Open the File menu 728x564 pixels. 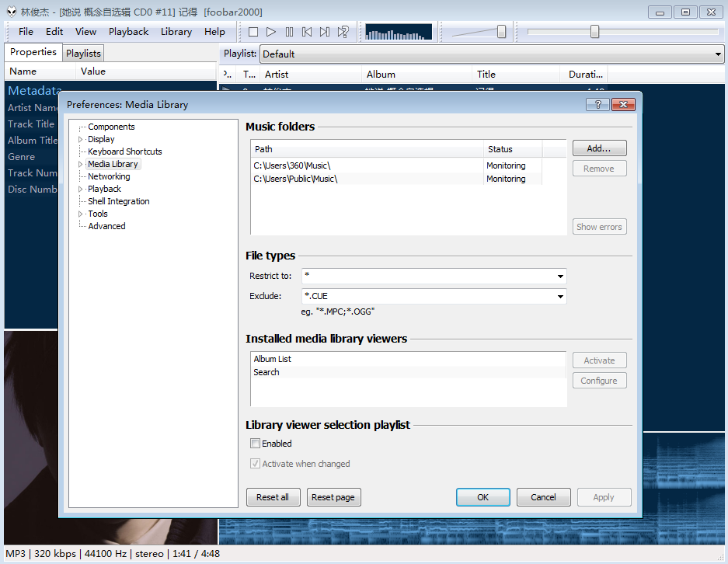point(26,32)
